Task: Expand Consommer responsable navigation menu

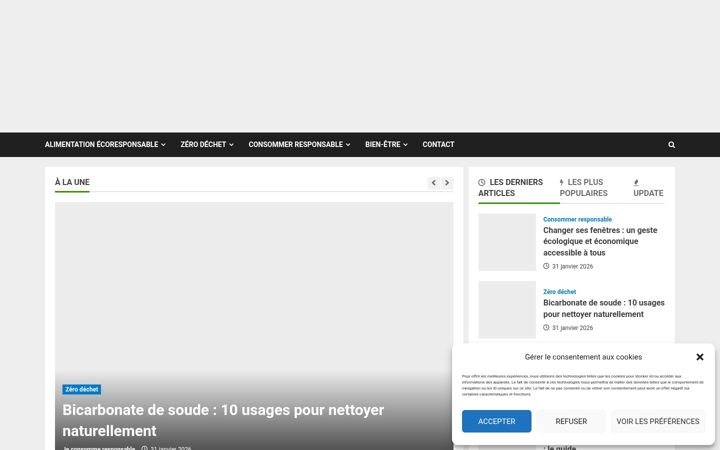Action: point(299,145)
